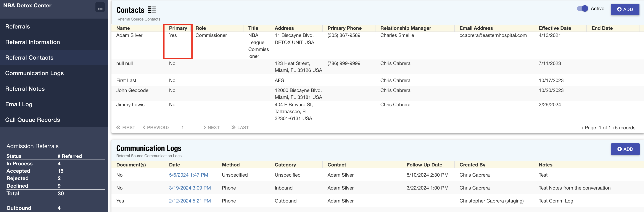The height and width of the screenshot is (212, 644).
Task: Open Email Log in the sidebar
Action: (19, 104)
